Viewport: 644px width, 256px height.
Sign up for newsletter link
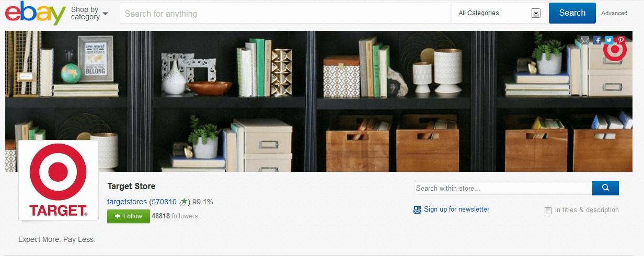[457, 210]
